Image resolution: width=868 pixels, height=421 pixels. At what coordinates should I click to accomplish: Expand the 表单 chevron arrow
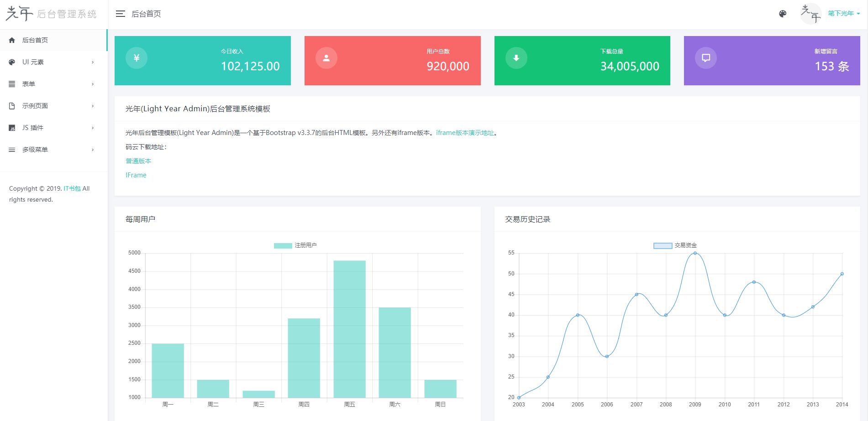[x=93, y=84]
